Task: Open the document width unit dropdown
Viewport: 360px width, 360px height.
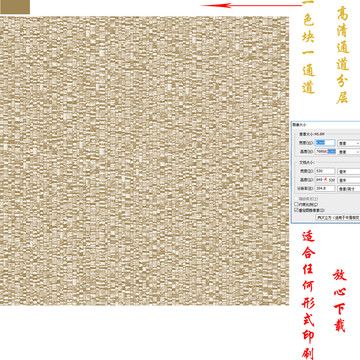Action: 349,171
